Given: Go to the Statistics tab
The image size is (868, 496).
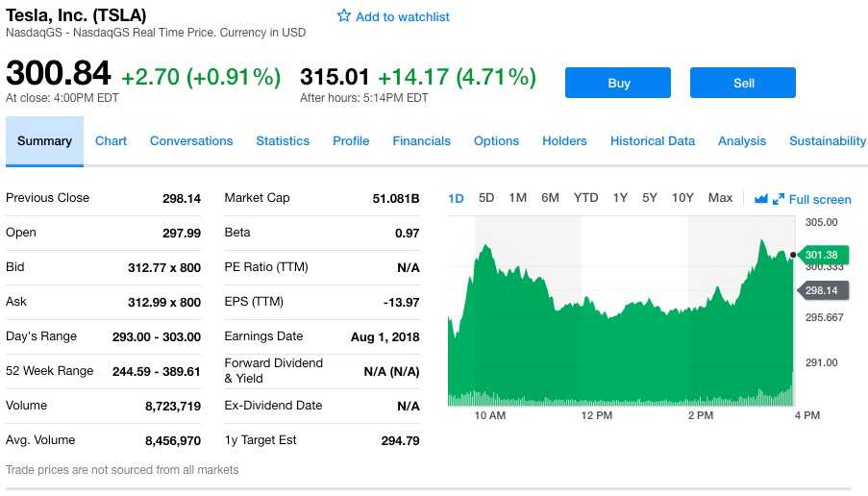Looking at the screenshot, I should click(283, 141).
